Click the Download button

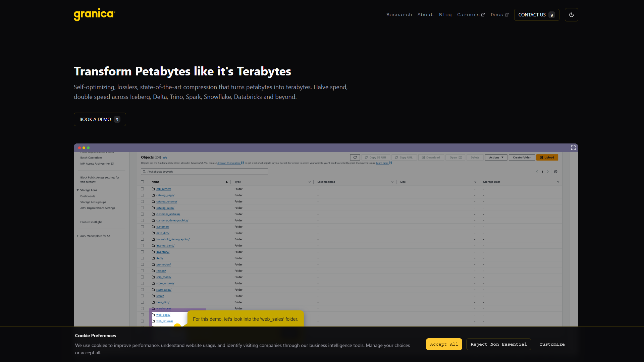tap(431, 158)
